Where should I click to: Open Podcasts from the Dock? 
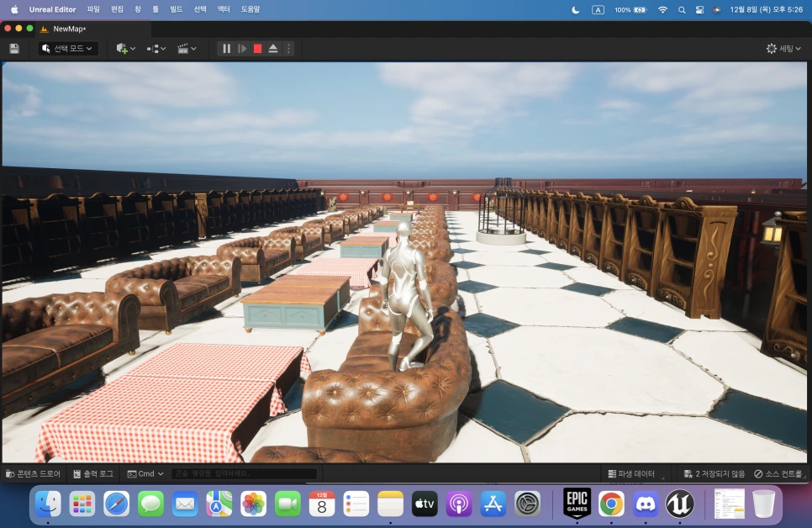[458, 504]
